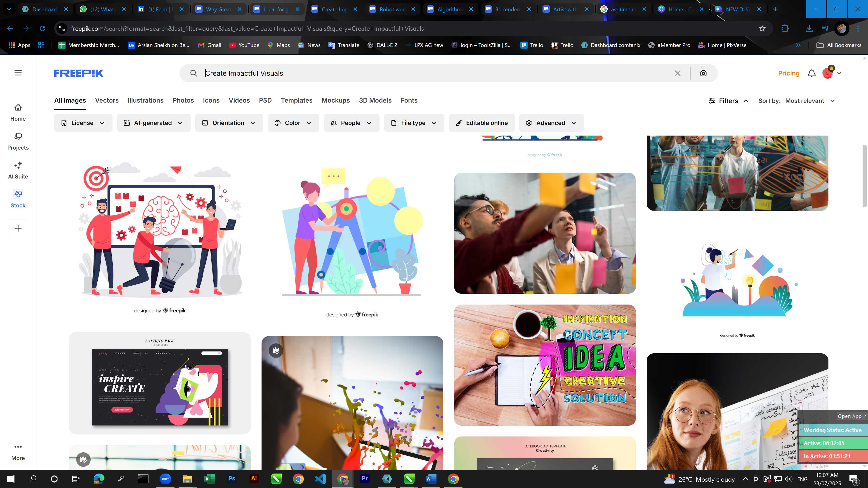The height and width of the screenshot is (488, 868).
Task: Open Excel from the taskbar
Action: 209,479
